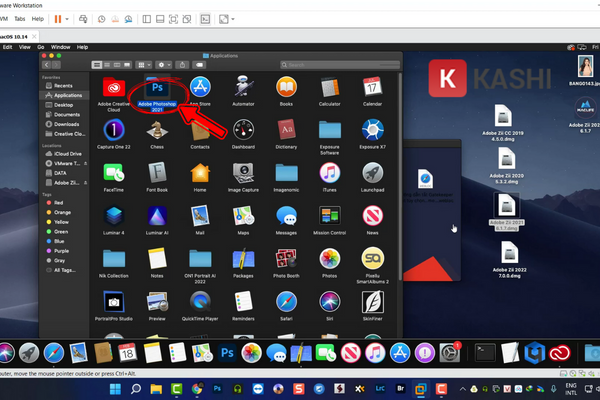Viewport: 600px width, 400px height.
Task: Click Photoshop icon in the Dock
Action: pos(227,353)
